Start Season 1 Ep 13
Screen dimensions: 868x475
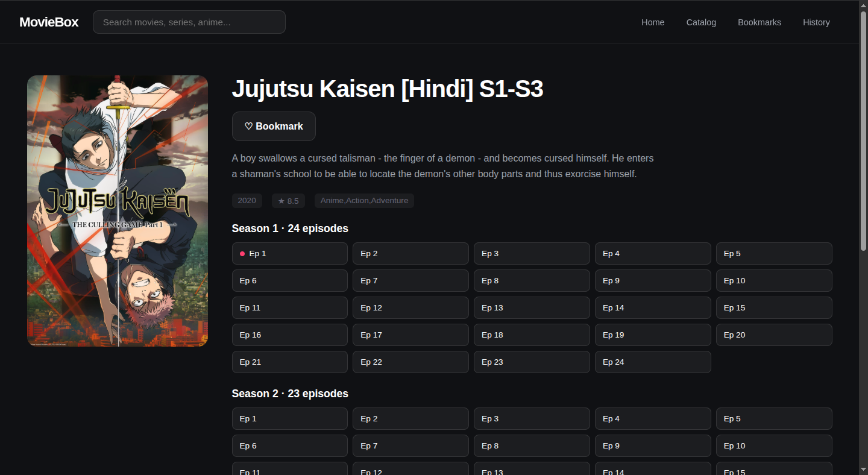coord(532,308)
